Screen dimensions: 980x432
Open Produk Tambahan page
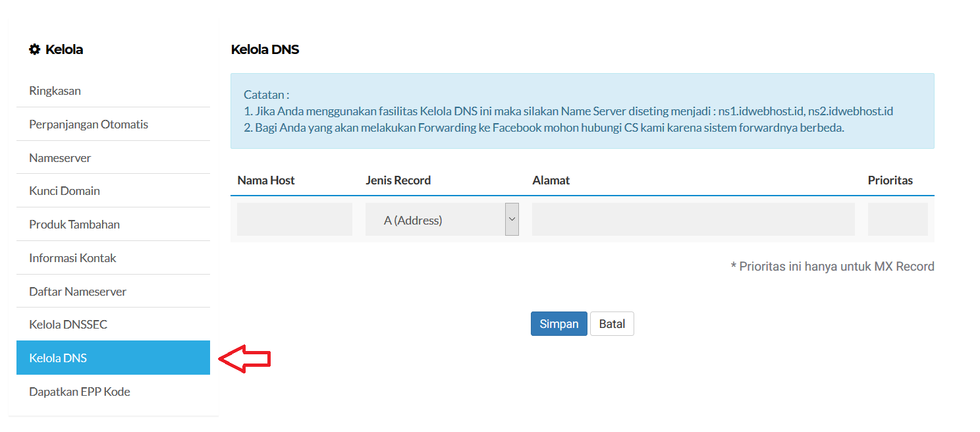point(74,224)
